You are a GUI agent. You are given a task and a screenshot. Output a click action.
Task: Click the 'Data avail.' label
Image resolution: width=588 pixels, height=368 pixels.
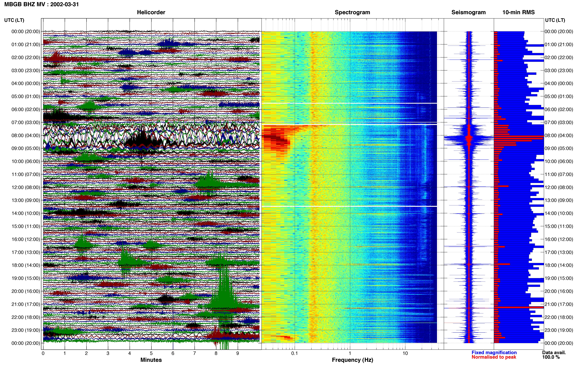point(554,353)
